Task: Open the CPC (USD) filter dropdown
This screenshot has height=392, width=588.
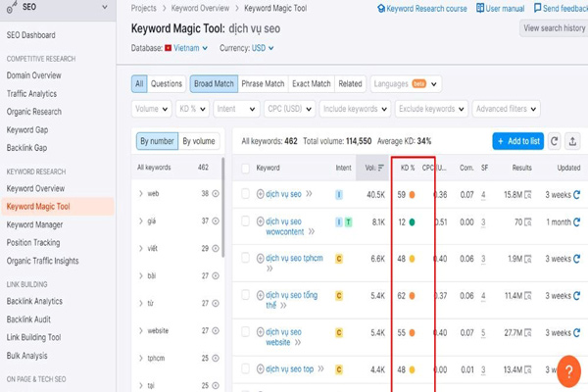Action: coord(289,109)
